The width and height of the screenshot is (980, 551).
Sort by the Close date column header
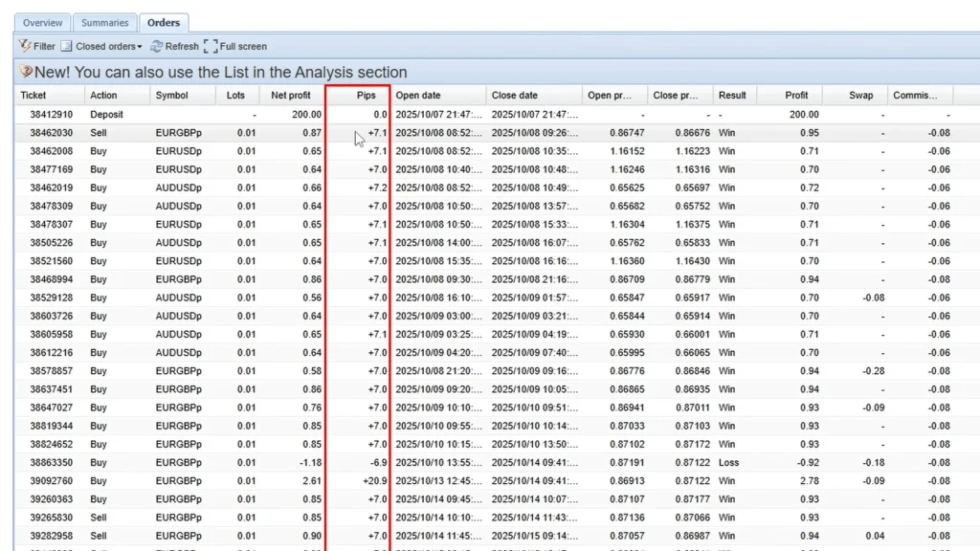point(515,96)
